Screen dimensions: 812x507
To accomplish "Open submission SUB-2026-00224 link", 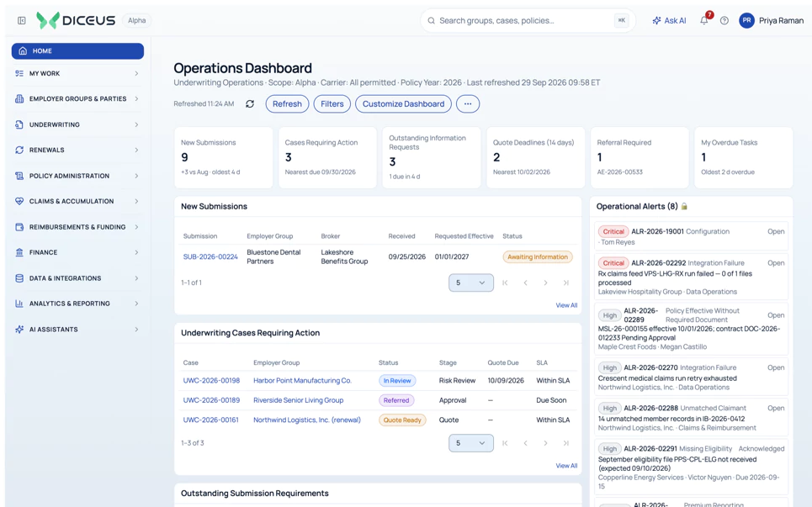I will 210,256.
